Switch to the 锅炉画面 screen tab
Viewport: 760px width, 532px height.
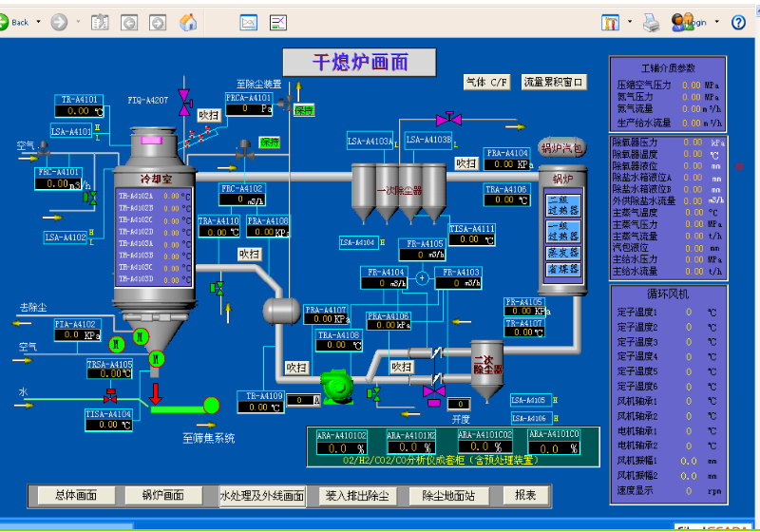[x=162, y=495]
